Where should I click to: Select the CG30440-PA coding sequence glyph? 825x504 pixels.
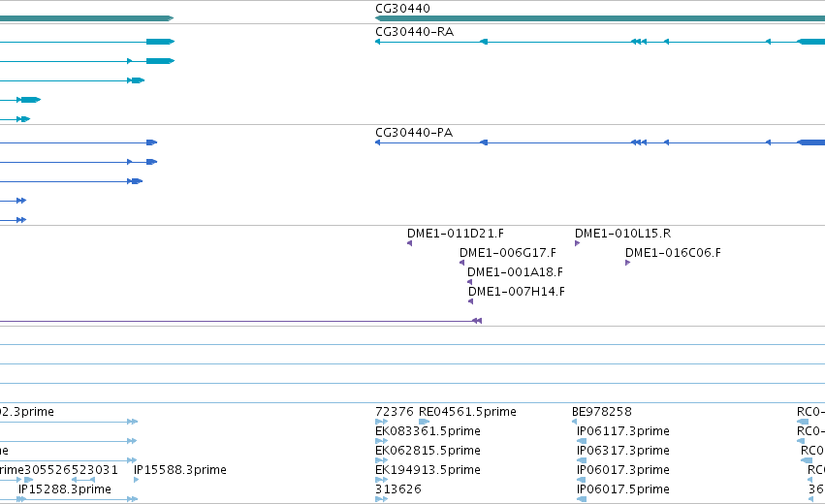[x=600, y=142]
